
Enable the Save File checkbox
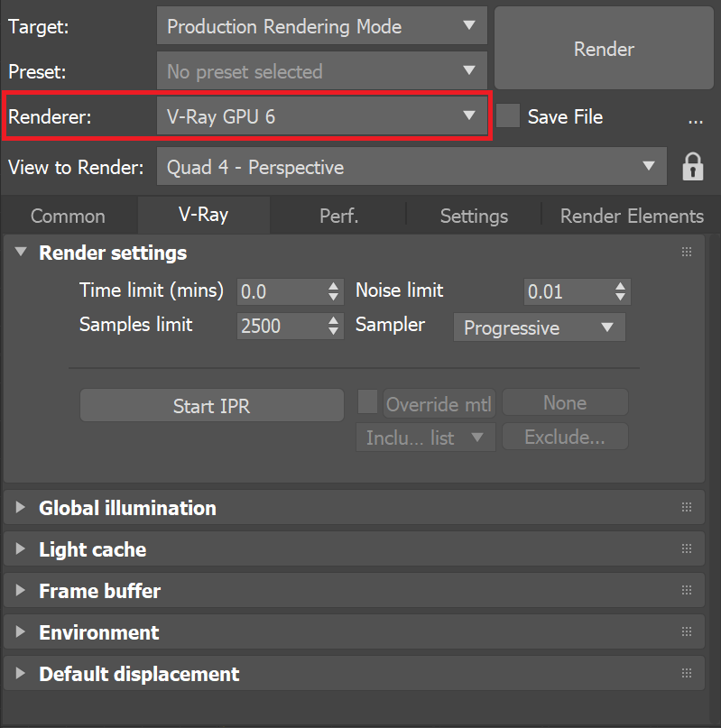[x=508, y=116]
